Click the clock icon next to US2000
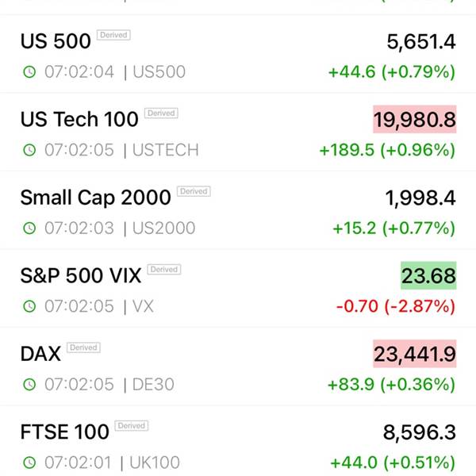 click(x=29, y=228)
